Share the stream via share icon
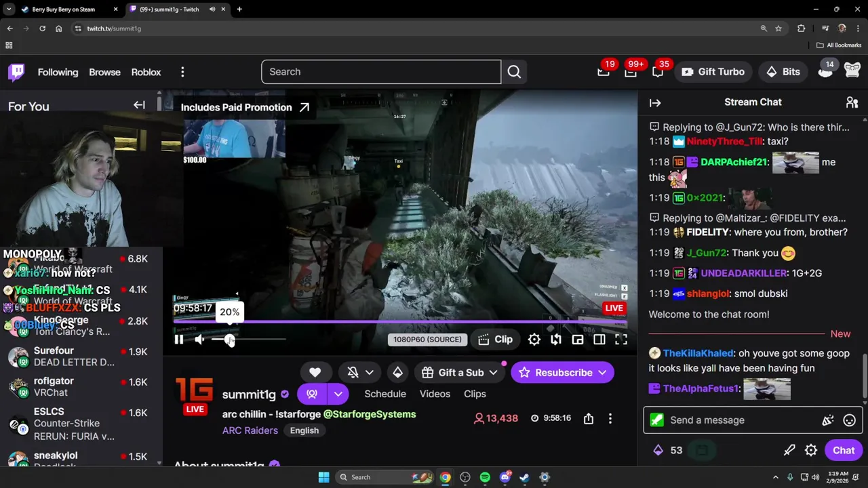868x488 pixels. [589, 419]
